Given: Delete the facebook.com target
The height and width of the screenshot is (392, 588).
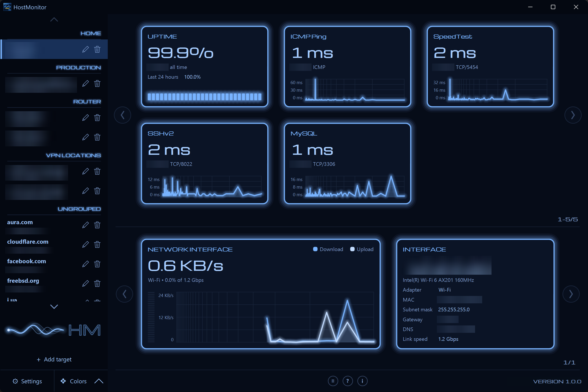Looking at the screenshot, I should coord(97,264).
